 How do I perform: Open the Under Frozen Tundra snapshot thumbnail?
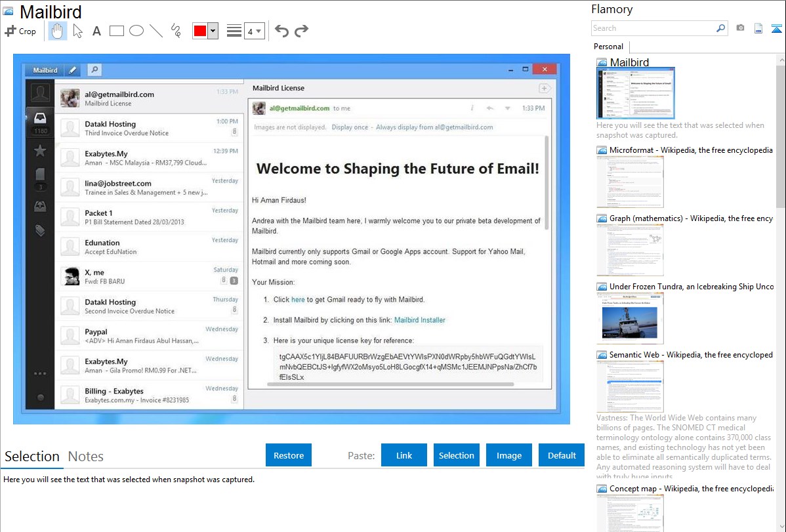pos(630,318)
